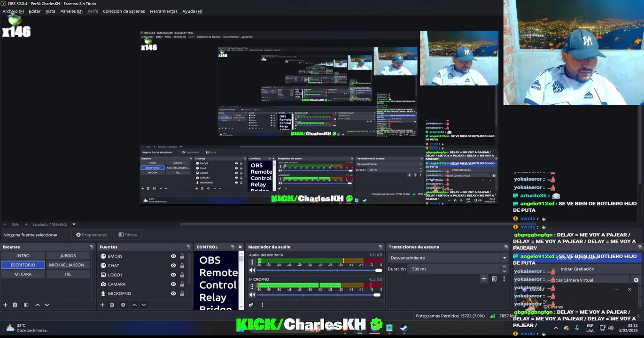The image size is (644, 338).
Task: Move source down in Fuentes toolbar
Action: 144,305
